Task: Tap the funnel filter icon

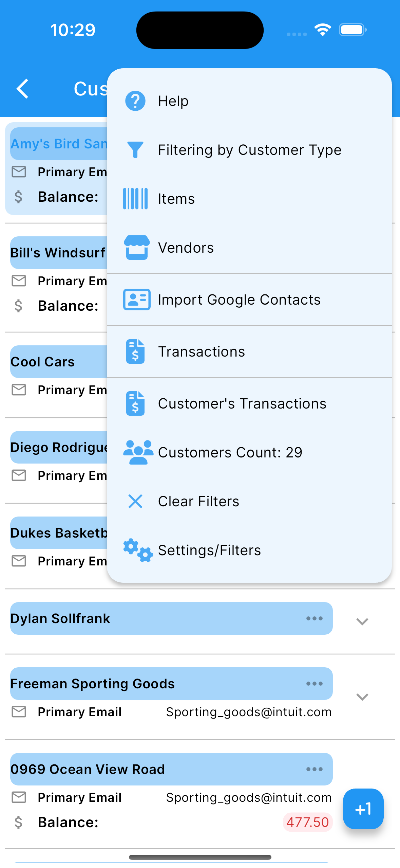Action: [x=135, y=150]
